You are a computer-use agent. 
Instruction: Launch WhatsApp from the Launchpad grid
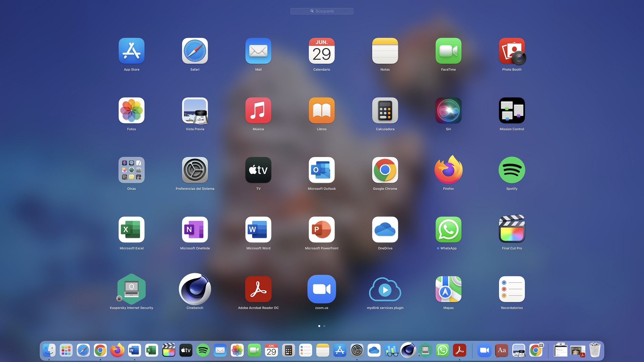click(448, 230)
